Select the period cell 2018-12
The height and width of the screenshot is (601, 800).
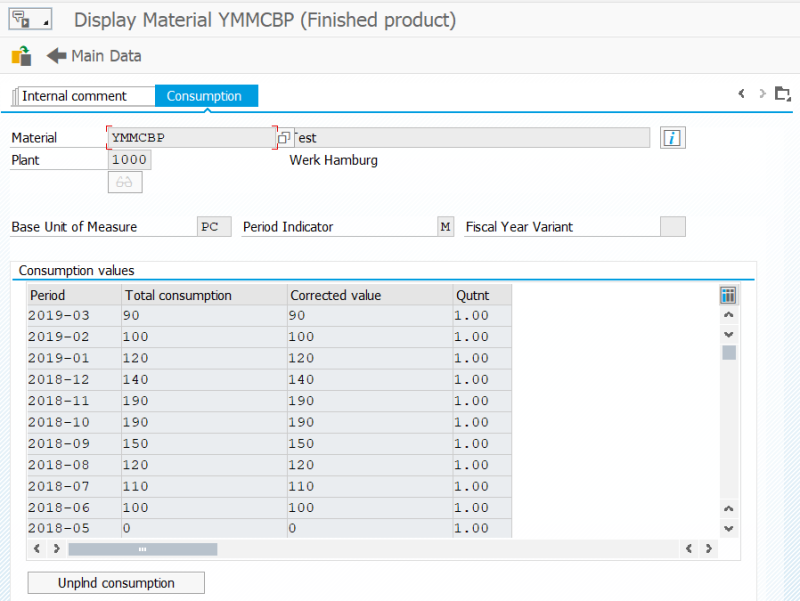pos(74,380)
